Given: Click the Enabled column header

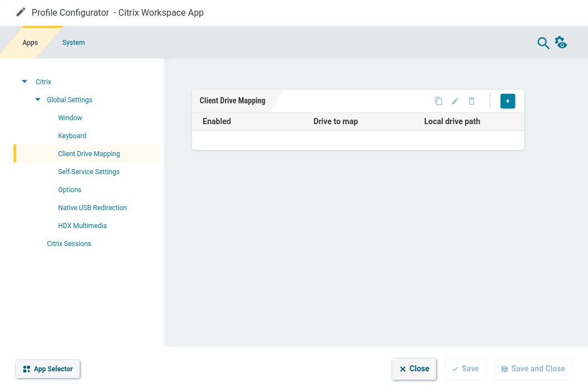Looking at the screenshot, I should coord(217,121).
